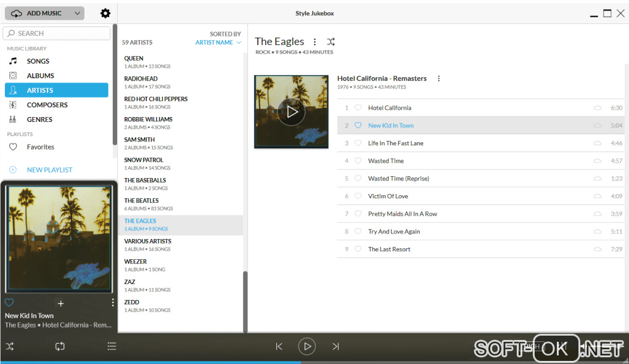The image size is (629, 364).
Task: Click the now playing album artwork
Action: [x=59, y=238]
